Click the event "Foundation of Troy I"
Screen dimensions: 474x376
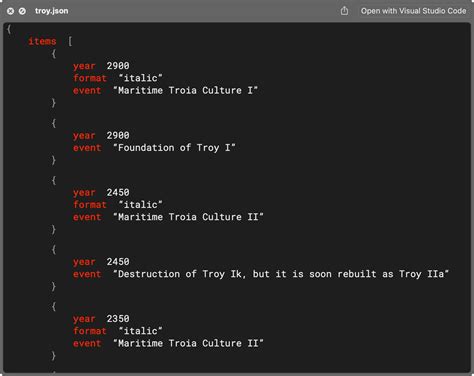pyautogui.click(x=174, y=148)
